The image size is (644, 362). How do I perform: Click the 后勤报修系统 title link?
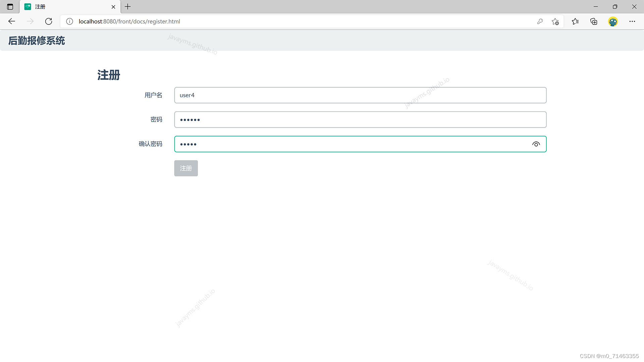[37, 41]
